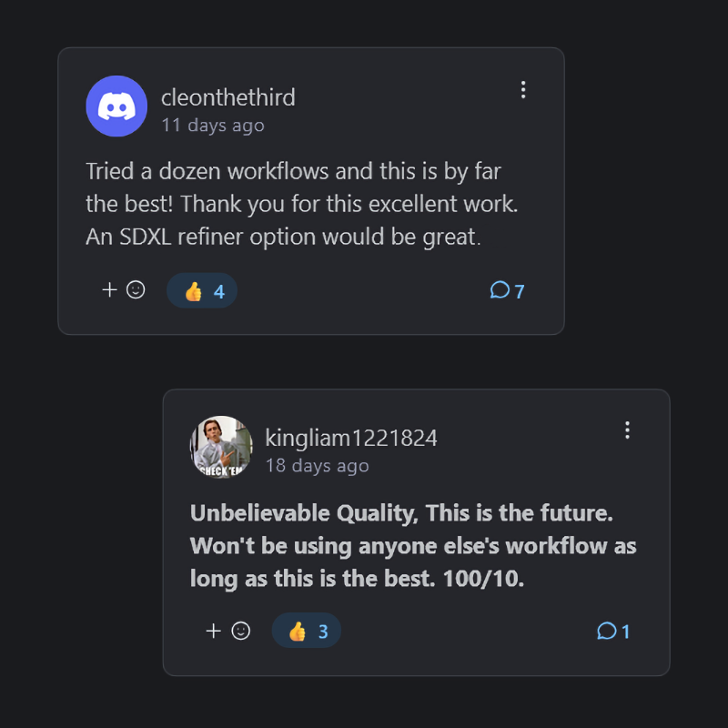The image size is (728, 728).
Task: Open three-dot options menu on cleonthethird's comment
Action: point(523,89)
